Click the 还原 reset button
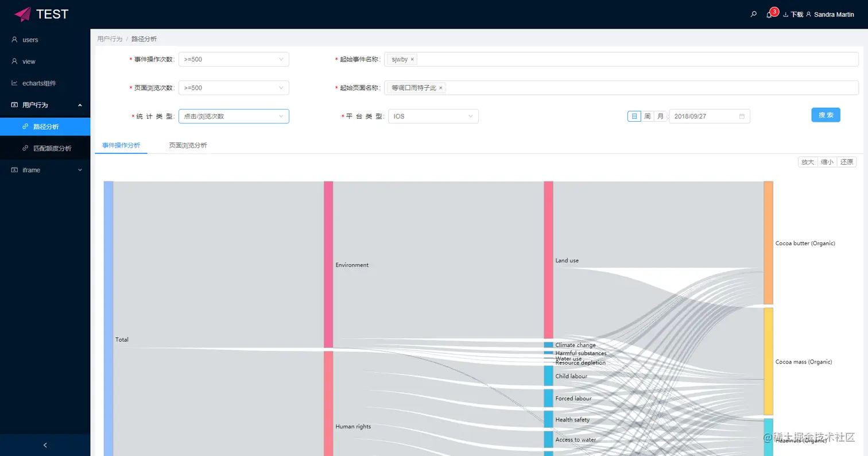The image size is (868, 456). point(847,162)
